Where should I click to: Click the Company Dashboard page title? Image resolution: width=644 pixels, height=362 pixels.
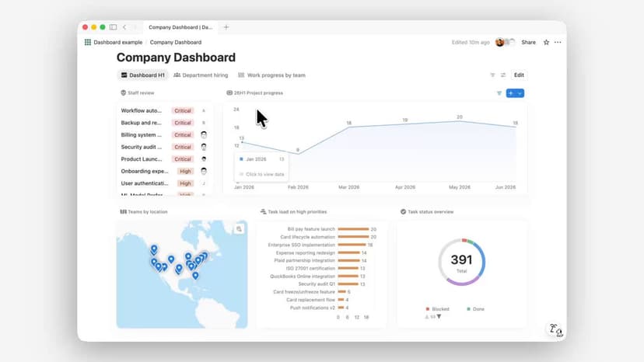[x=176, y=57]
